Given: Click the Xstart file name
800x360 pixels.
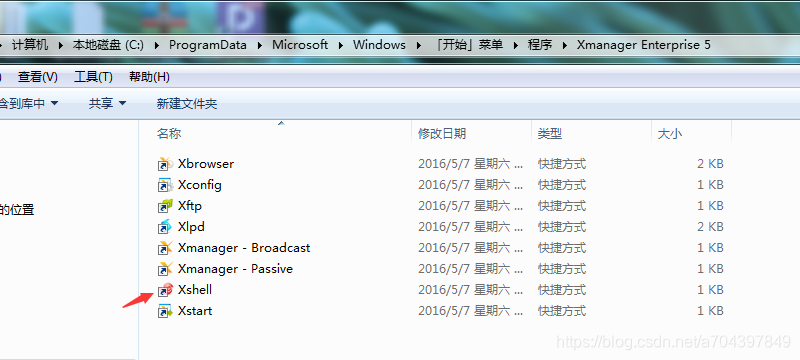Looking at the screenshot, I should point(195,311).
